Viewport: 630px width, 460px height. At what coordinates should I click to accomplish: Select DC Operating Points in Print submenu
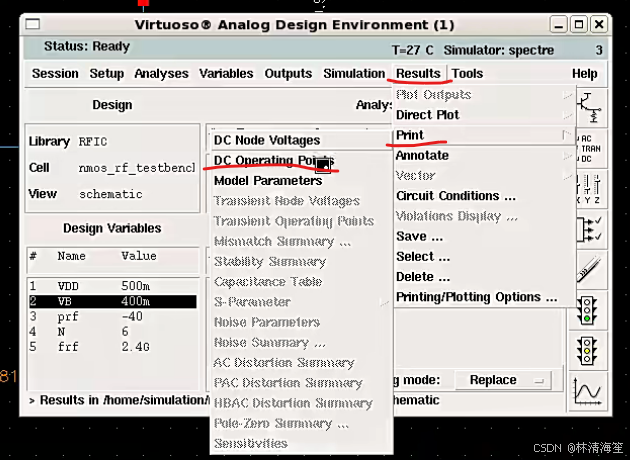coord(301,160)
